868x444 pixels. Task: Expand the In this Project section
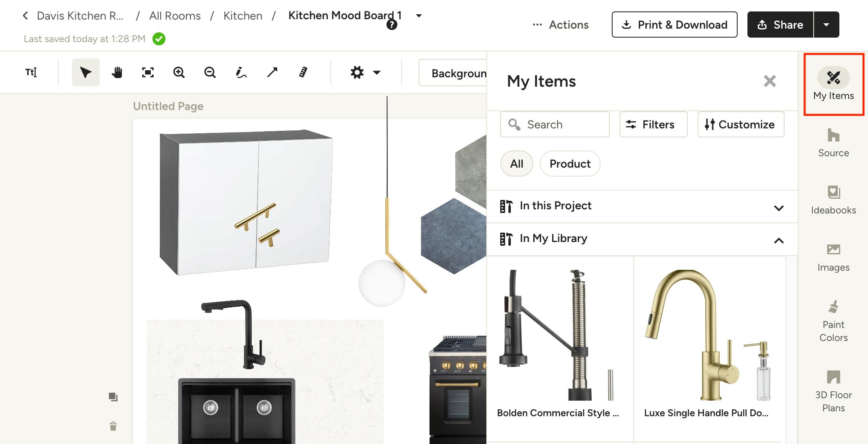click(x=642, y=206)
